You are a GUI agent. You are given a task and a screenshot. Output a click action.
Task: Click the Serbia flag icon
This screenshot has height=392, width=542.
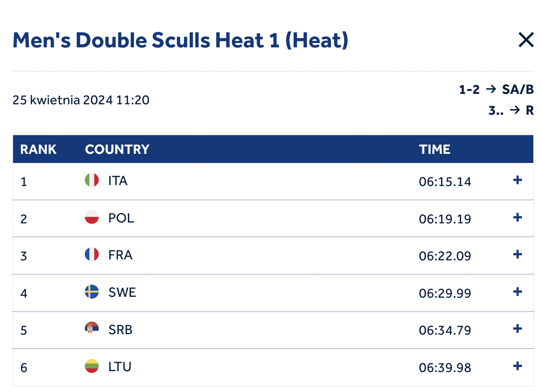[x=92, y=329]
